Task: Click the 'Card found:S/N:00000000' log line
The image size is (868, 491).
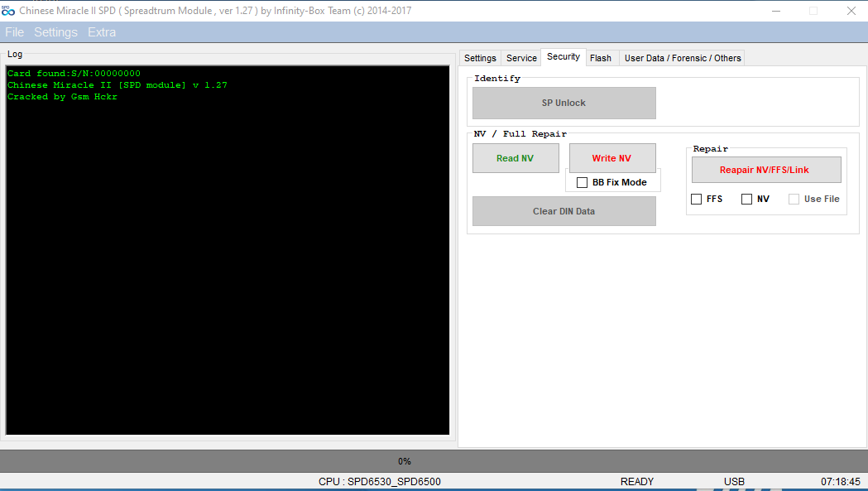Action: point(74,73)
